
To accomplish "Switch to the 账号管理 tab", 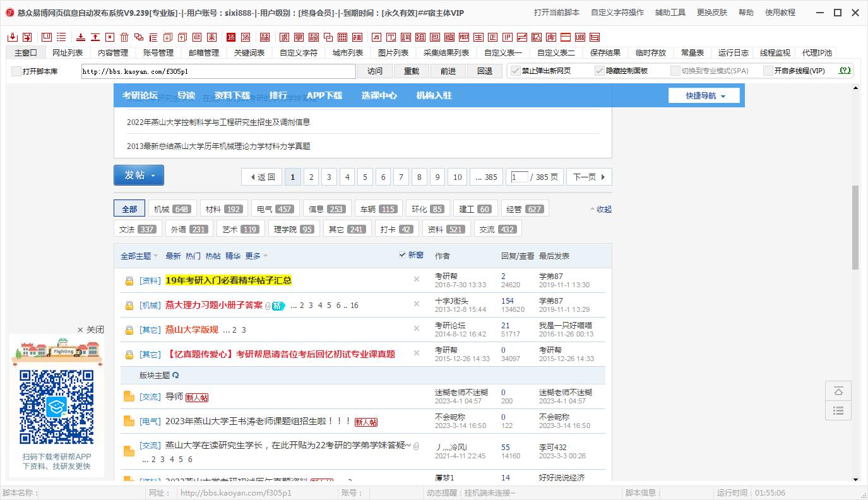I will (x=158, y=53).
